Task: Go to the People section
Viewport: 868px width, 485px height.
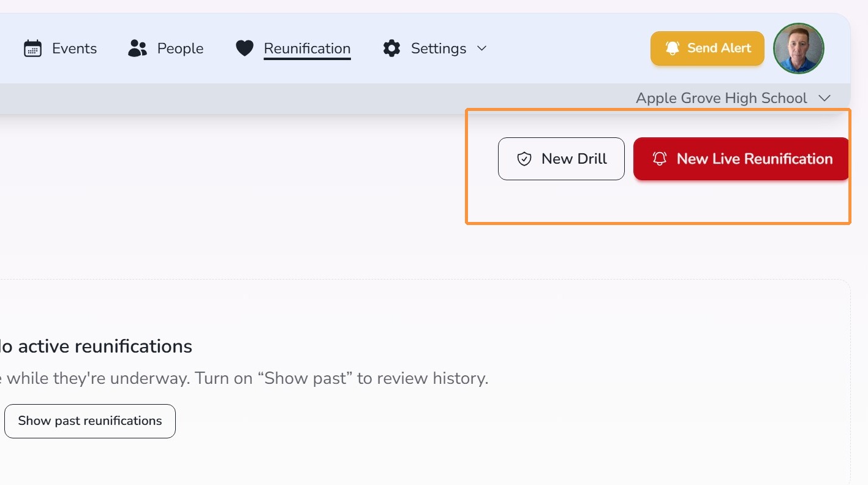Action: (165, 48)
